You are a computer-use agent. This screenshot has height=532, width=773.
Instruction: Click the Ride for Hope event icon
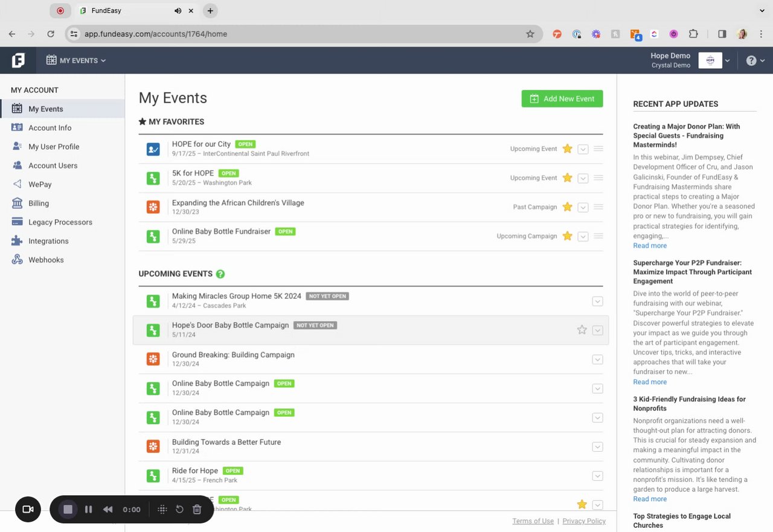(x=153, y=476)
